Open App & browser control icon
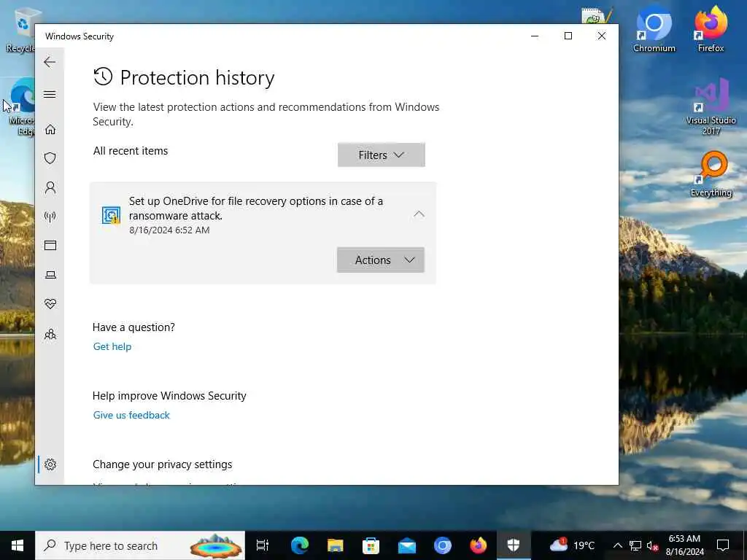Viewport: 747px width, 560px height. click(50, 245)
